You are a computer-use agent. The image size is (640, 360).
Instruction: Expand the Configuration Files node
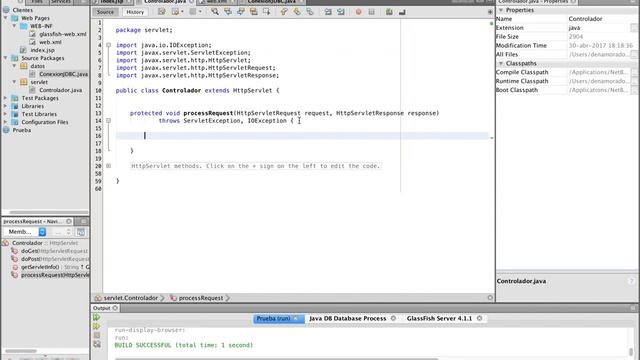6,122
